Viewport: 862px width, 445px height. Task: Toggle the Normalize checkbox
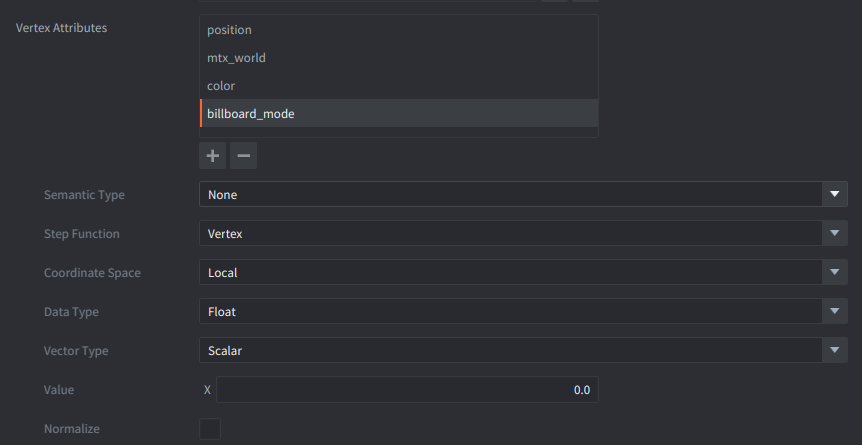pos(210,429)
